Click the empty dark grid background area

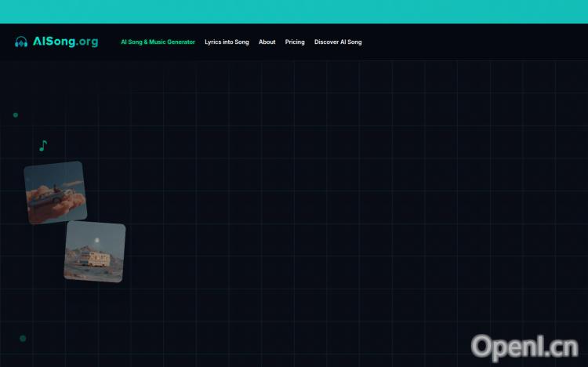[x=353, y=196]
